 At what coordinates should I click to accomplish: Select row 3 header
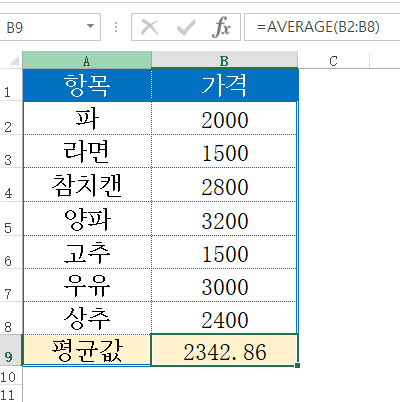point(11,151)
